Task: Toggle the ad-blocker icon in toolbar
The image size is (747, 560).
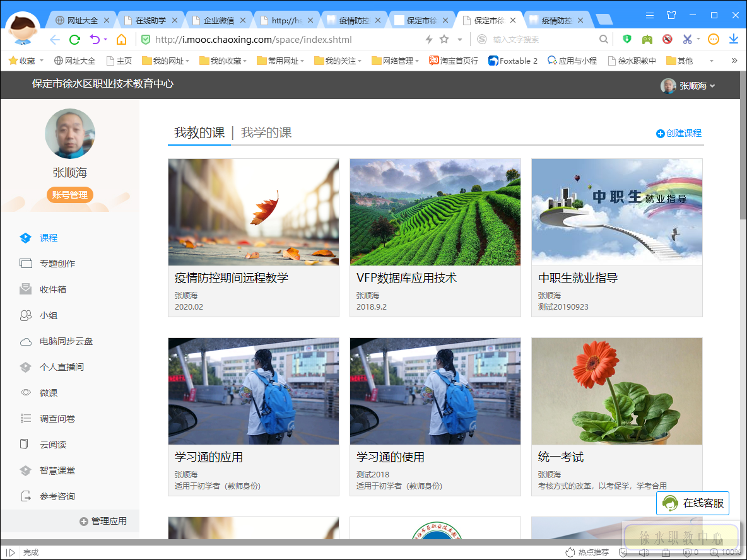Action: [x=667, y=39]
